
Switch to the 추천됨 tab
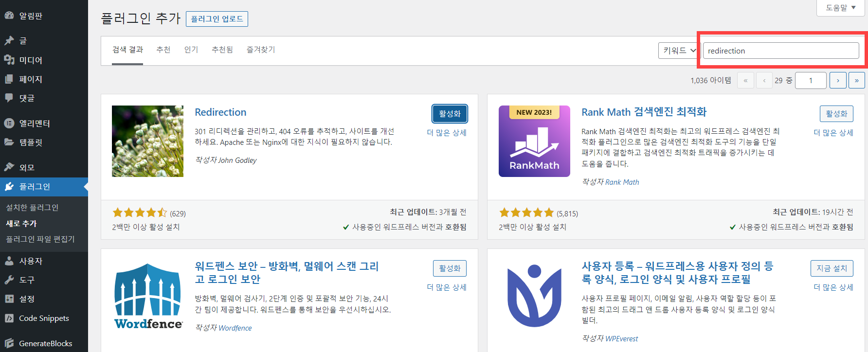(222, 50)
